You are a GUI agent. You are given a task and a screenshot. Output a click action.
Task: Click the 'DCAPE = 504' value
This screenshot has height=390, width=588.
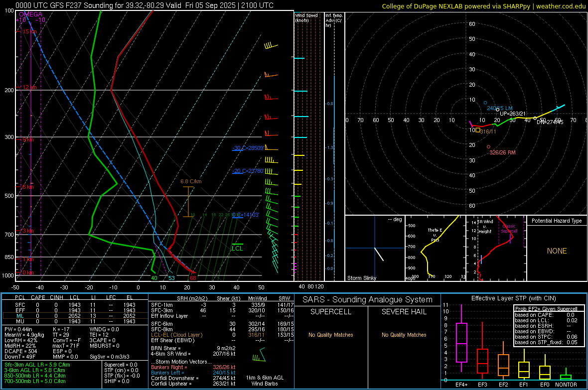click(x=20, y=351)
